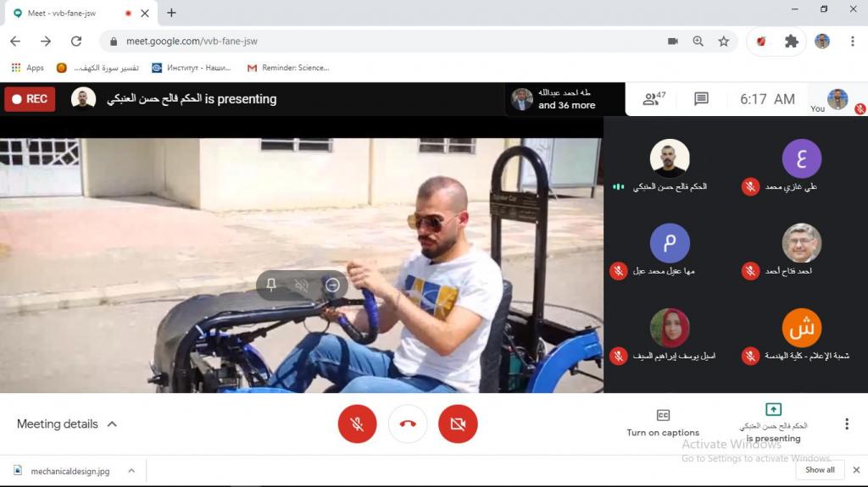This screenshot has height=487, width=868.
Task: Open the meeting chat panel
Action: 701,99
